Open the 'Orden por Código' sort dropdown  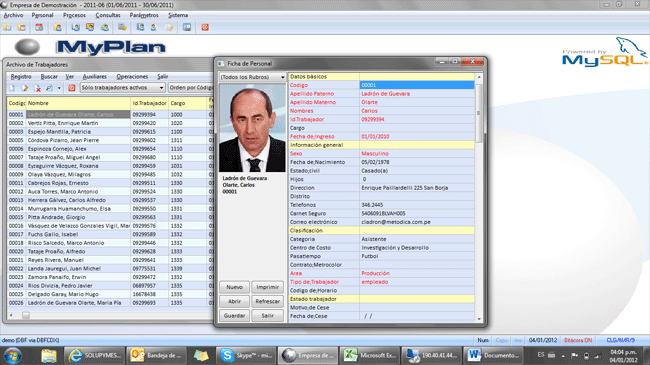click(191, 88)
